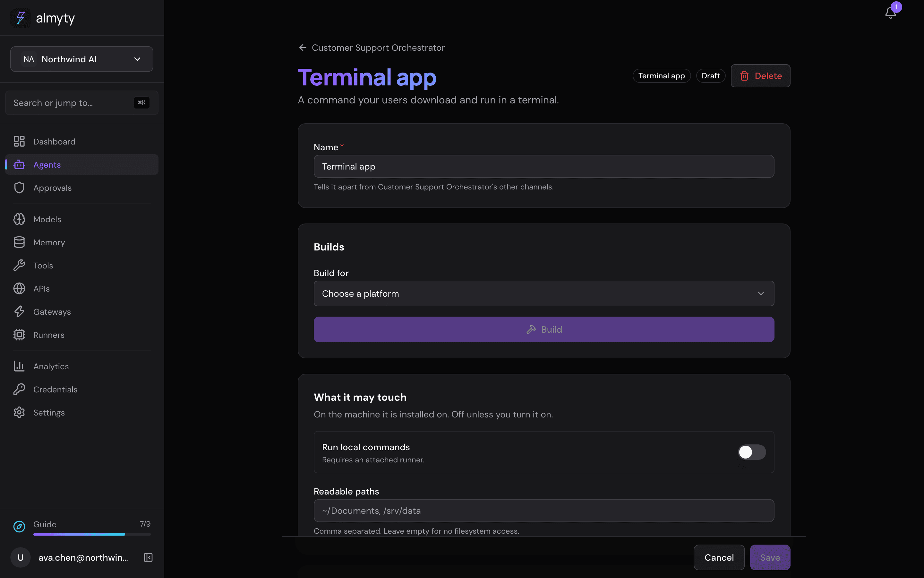Image resolution: width=924 pixels, height=578 pixels.
Task: Click the Gateways bolt icon
Action: tap(19, 311)
